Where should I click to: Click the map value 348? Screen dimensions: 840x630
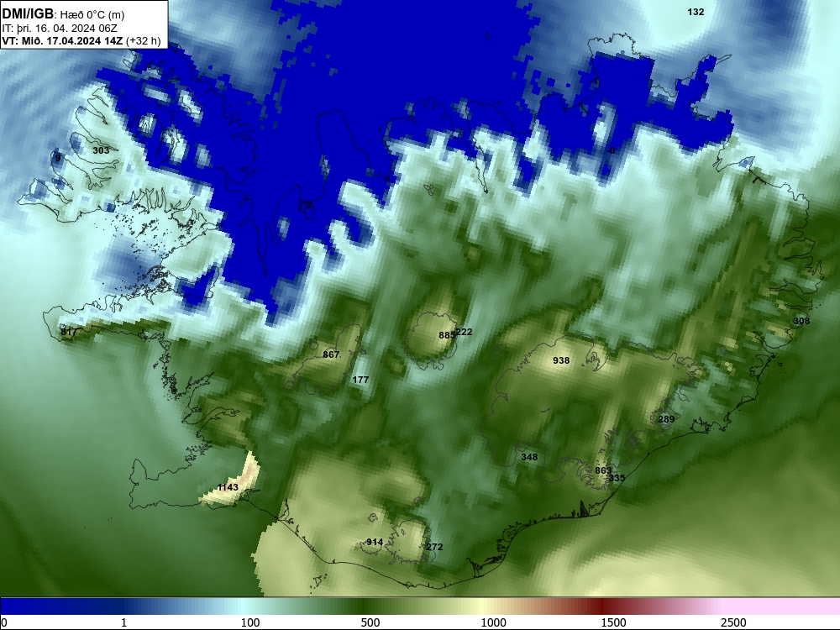pos(529,457)
